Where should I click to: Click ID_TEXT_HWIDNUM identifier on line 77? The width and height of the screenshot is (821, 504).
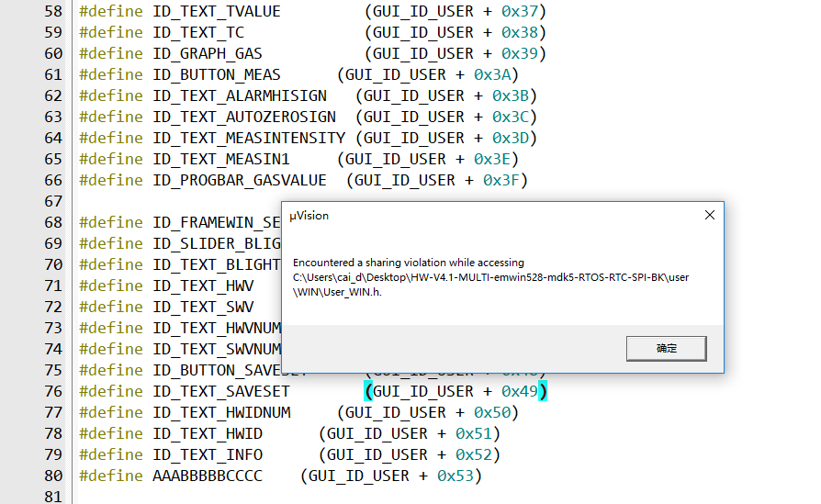pos(221,412)
